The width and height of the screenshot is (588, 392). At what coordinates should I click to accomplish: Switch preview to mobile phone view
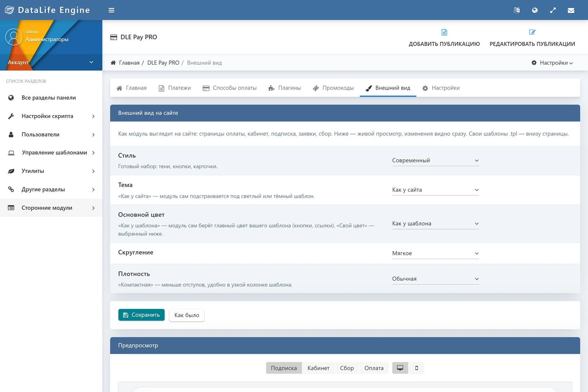click(x=416, y=368)
